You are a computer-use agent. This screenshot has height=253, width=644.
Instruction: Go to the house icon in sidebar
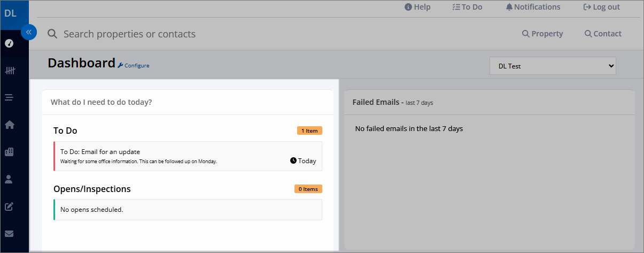(x=9, y=125)
